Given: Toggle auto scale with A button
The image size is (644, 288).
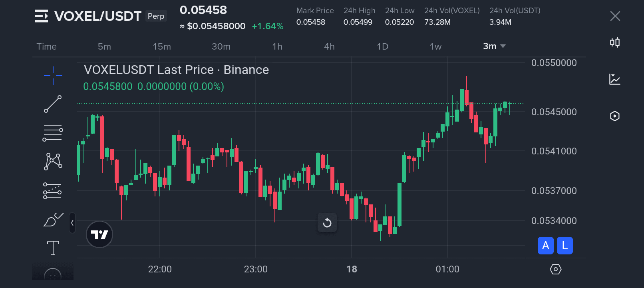Looking at the screenshot, I should pyautogui.click(x=546, y=246).
